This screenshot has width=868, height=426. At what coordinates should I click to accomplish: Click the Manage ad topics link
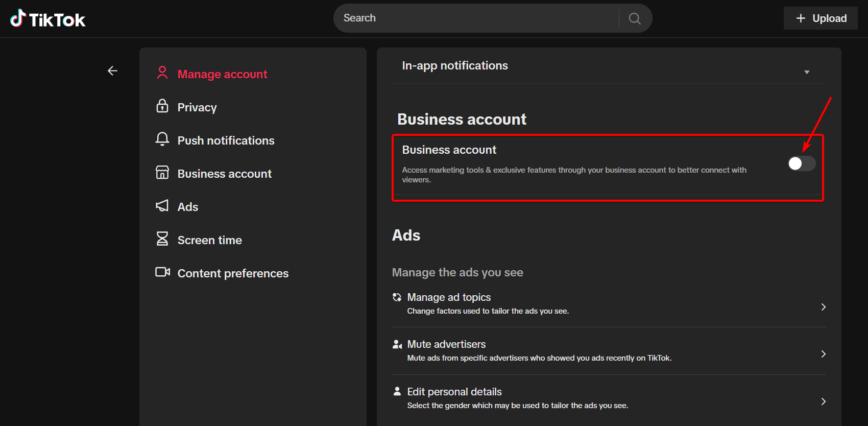(449, 297)
